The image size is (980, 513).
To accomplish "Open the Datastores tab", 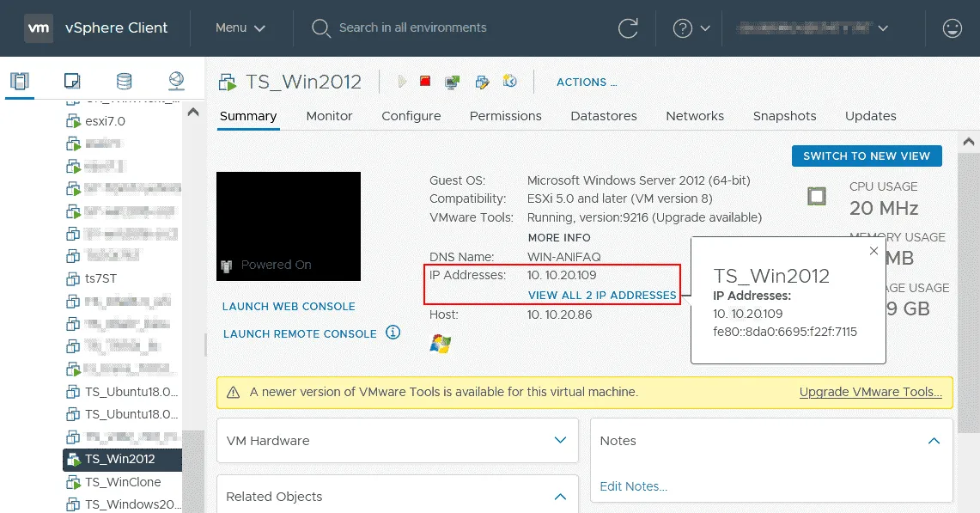I will click(603, 116).
